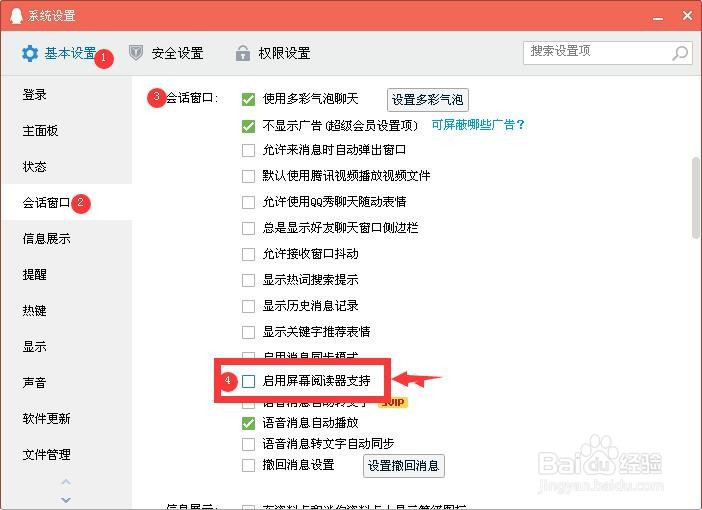This screenshot has width=702, height=510.
Task: Open the 可屏蔽哪些广告? link
Action: click(478, 124)
